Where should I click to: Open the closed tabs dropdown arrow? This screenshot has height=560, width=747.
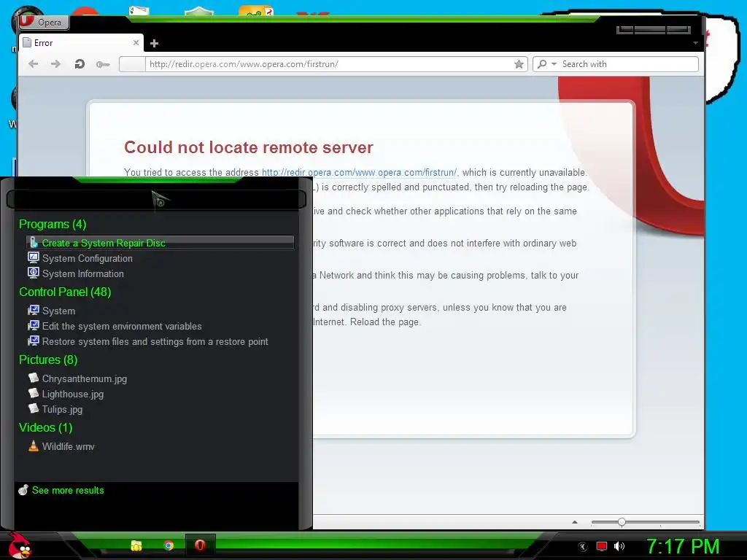(x=695, y=43)
